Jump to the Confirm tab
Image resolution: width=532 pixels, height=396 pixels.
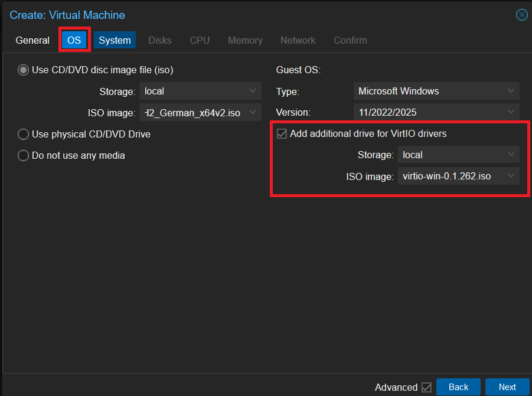[350, 40]
